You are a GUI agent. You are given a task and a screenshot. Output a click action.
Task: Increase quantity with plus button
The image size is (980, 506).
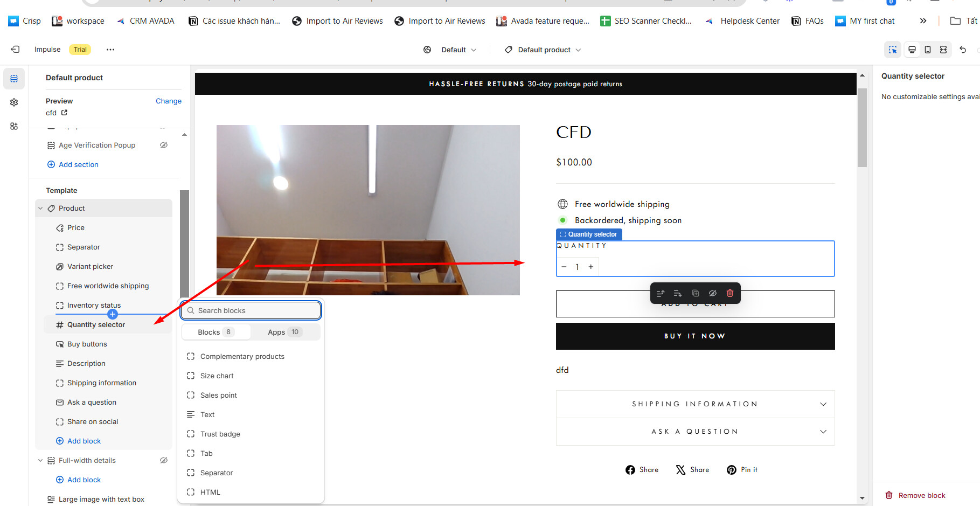coord(591,267)
